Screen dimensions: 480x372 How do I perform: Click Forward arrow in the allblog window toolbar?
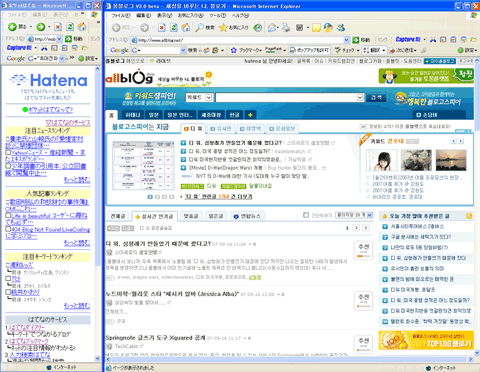(145, 28)
